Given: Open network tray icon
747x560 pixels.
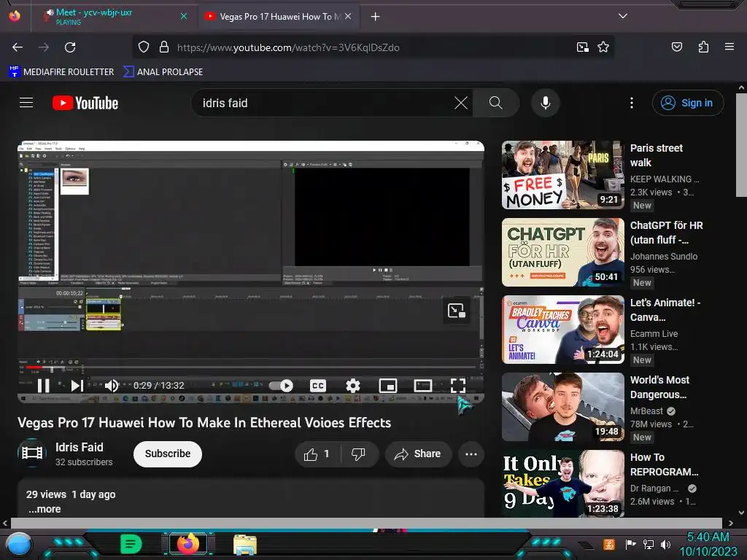Looking at the screenshot, I should pos(648,544).
